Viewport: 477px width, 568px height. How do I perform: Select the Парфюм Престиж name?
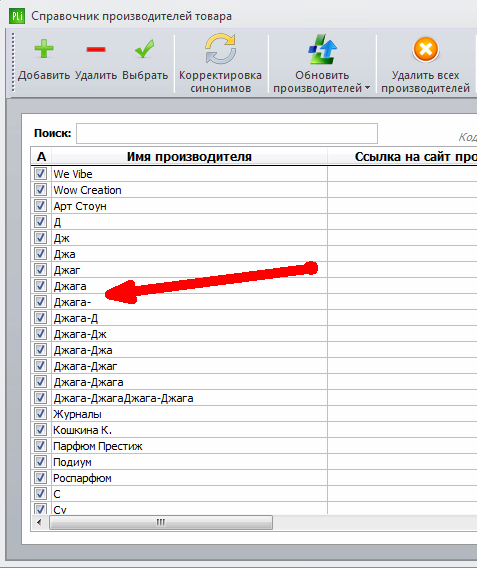98,446
